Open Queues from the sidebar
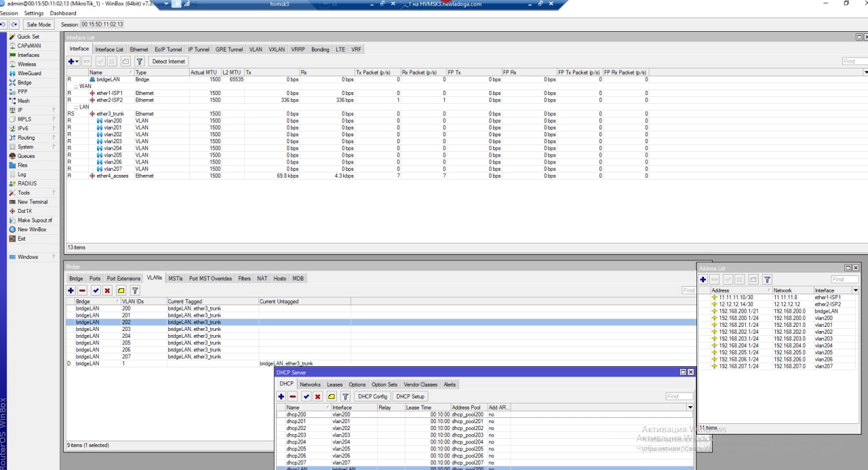 (26, 156)
